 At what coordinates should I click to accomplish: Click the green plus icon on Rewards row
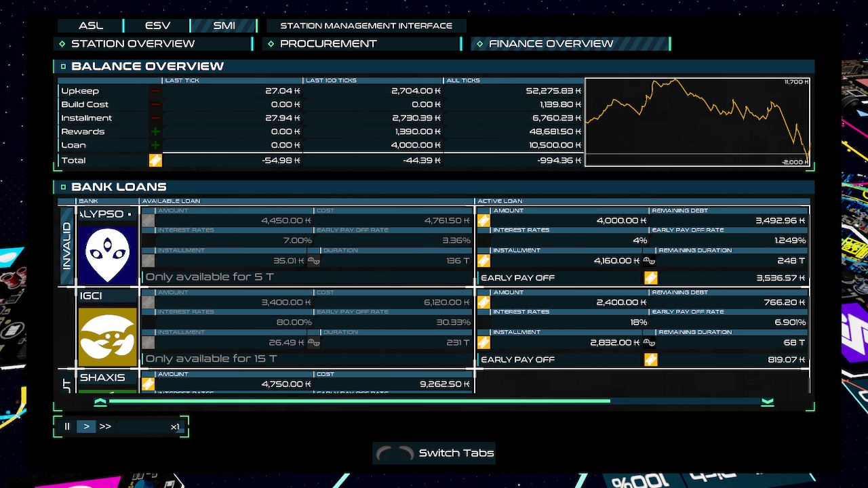point(155,131)
